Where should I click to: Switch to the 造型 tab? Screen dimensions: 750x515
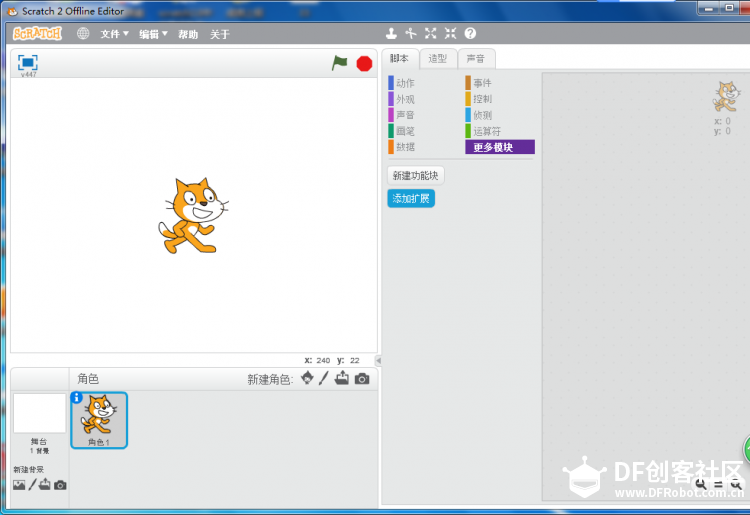[x=438, y=59]
